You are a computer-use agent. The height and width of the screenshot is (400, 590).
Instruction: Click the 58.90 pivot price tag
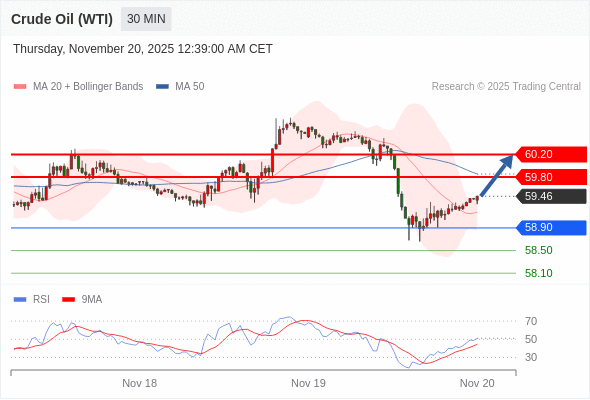pyautogui.click(x=551, y=228)
